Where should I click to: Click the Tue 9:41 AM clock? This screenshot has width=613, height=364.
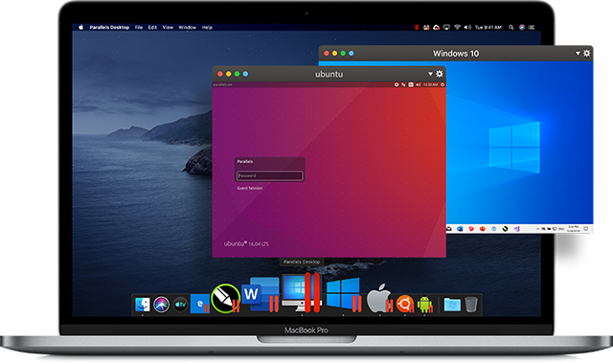coord(488,28)
